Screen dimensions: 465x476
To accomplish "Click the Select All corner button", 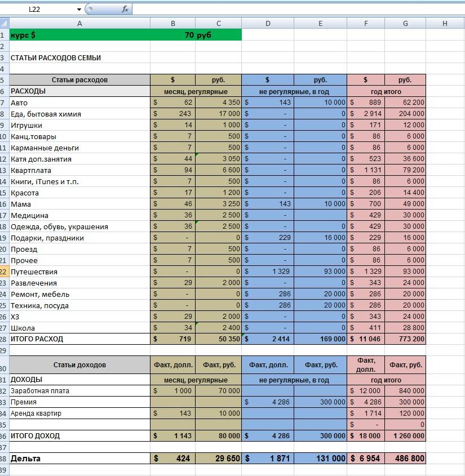I will pos(5,23).
